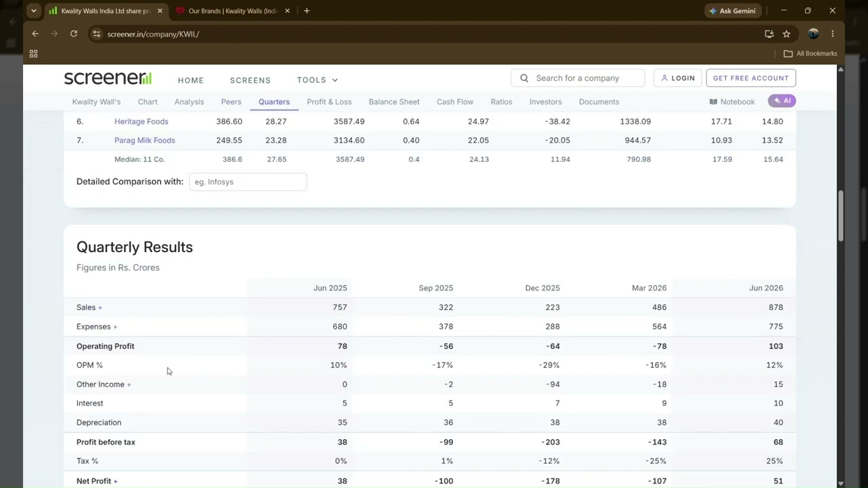Click the scrollbar down arrow
Screen dimensions: 868x488
(x=841, y=483)
